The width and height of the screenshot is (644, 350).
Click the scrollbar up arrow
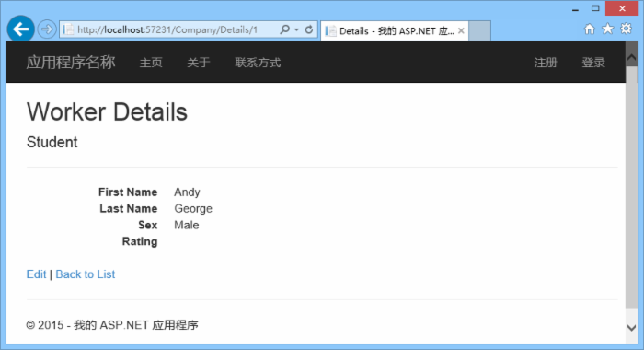pyautogui.click(x=632, y=58)
